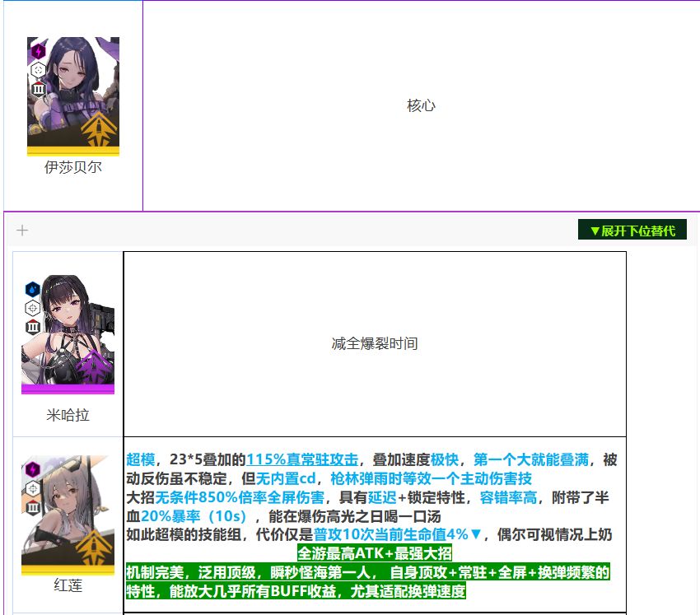This screenshot has width=700, height=615.
Task: Click the crosshair weapon icon on 伊莎贝尔 card
Action: click(x=39, y=70)
